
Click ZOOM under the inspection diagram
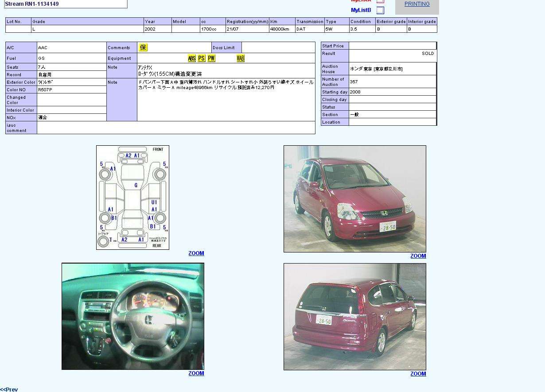tap(196, 253)
